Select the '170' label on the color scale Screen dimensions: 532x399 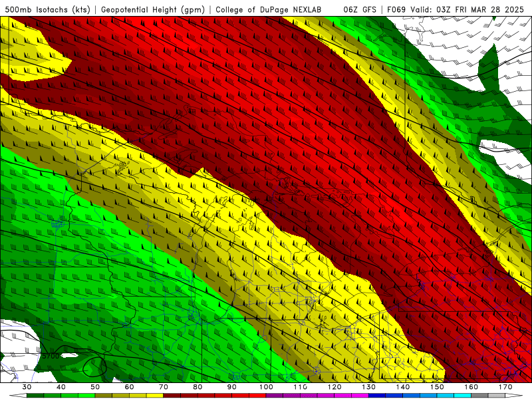click(506, 387)
